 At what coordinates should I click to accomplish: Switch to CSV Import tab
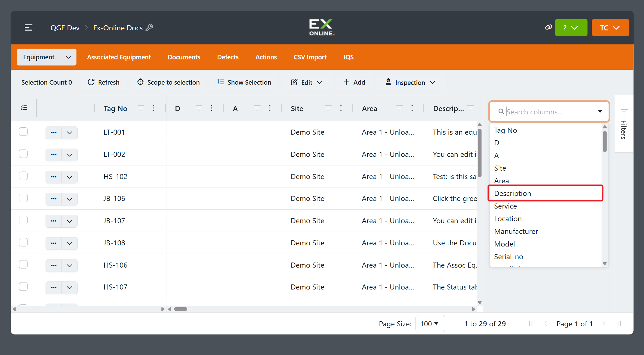310,57
